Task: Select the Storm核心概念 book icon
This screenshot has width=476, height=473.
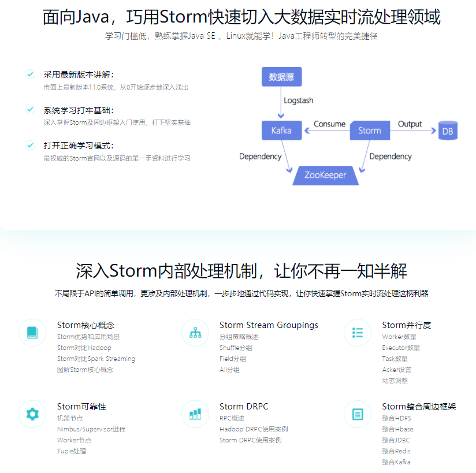Action: click(32, 333)
